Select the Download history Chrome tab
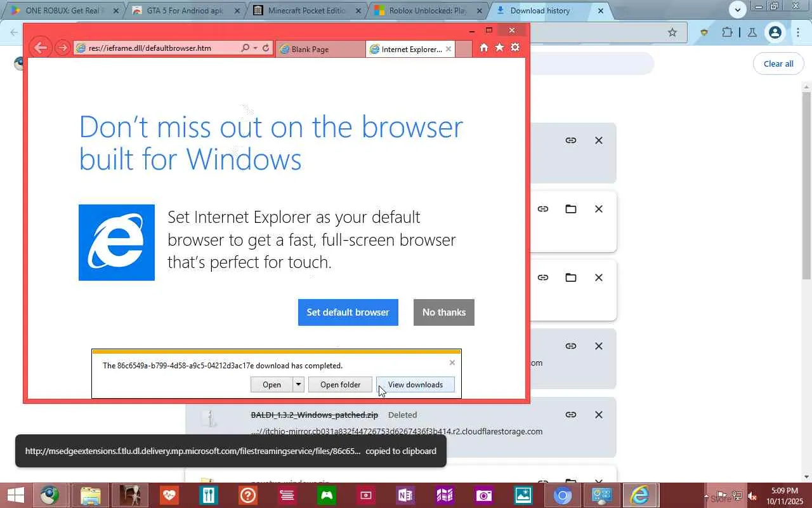The image size is (812, 508). [549, 11]
